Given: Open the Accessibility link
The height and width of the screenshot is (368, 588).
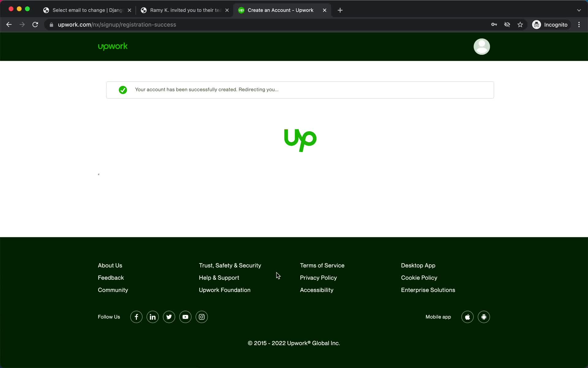Looking at the screenshot, I should point(317,290).
